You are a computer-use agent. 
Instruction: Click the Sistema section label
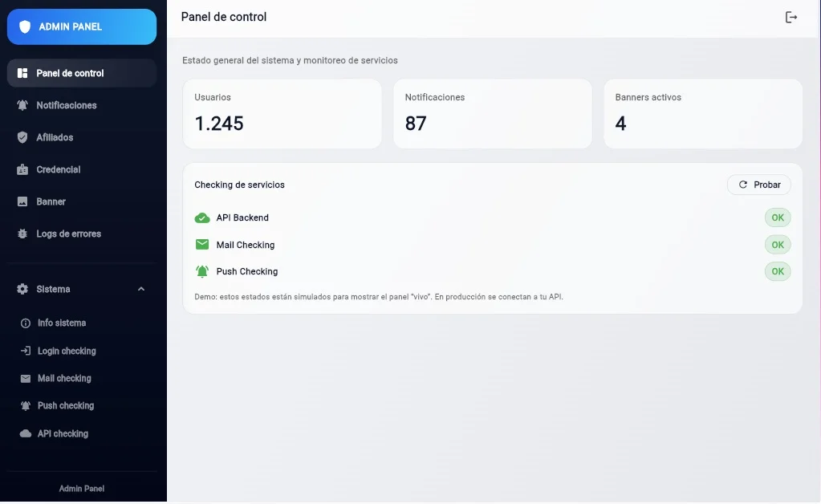[53, 289]
